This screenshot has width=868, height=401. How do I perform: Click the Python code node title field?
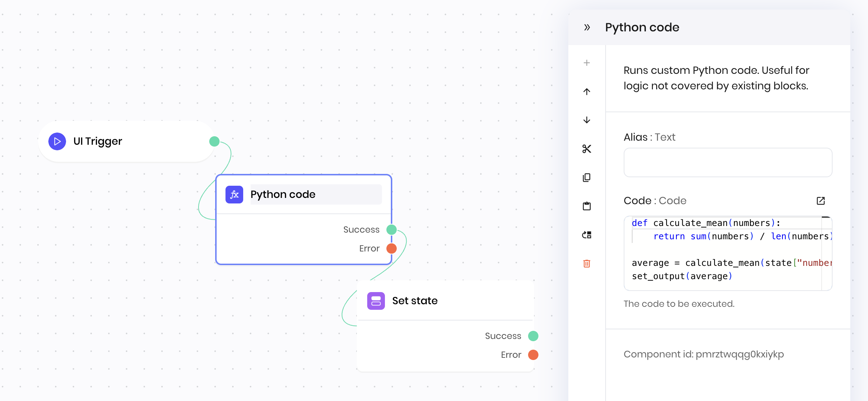(316, 195)
